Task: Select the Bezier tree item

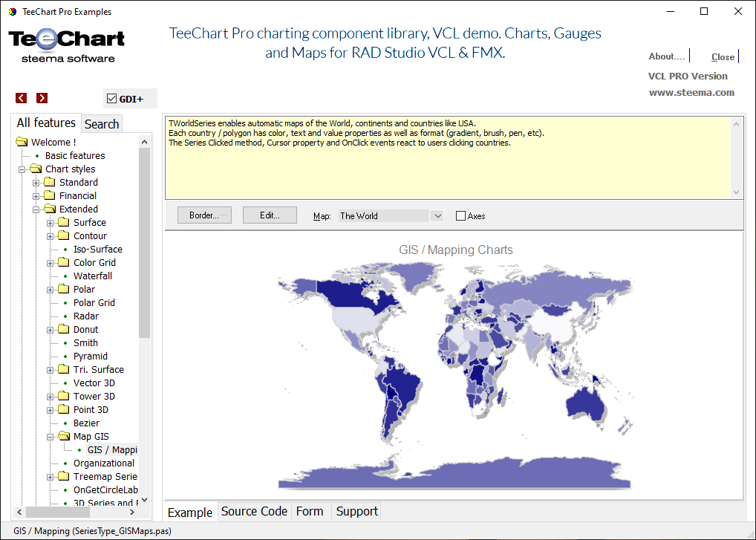Action: click(86, 423)
